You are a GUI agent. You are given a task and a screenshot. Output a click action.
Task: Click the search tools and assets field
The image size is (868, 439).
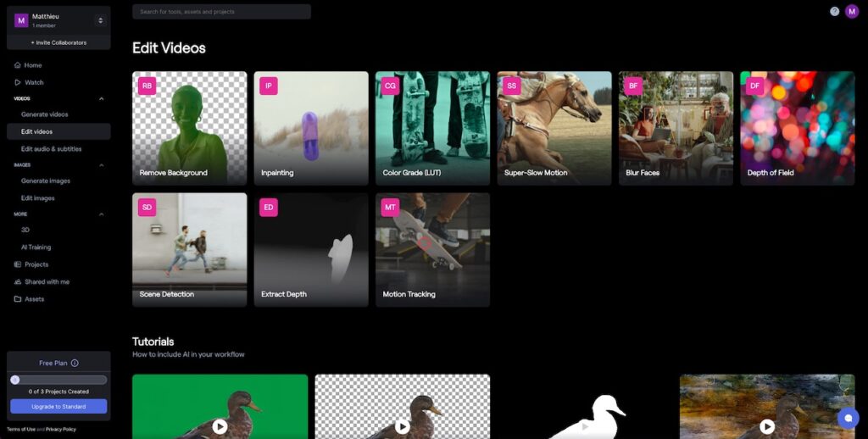click(x=221, y=12)
